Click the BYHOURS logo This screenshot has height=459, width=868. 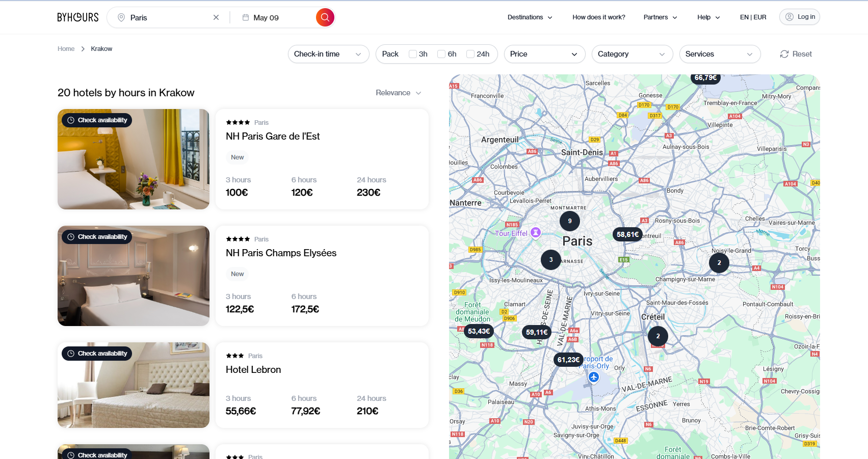coord(78,17)
